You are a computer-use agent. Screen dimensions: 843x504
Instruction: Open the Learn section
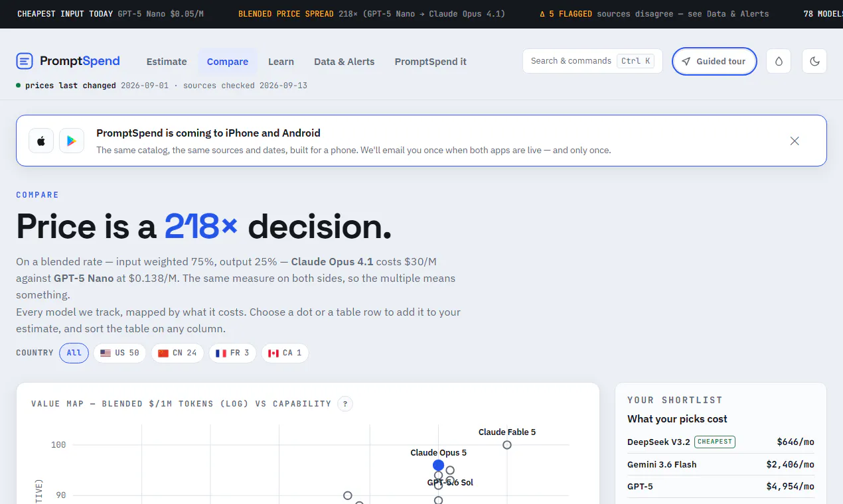[281, 62]
